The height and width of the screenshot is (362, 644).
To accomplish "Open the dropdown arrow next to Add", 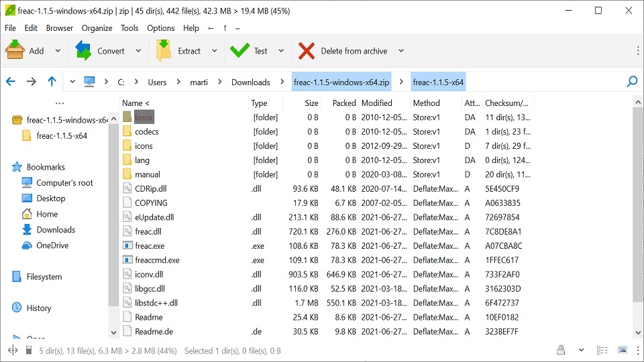I will (58, 51).
